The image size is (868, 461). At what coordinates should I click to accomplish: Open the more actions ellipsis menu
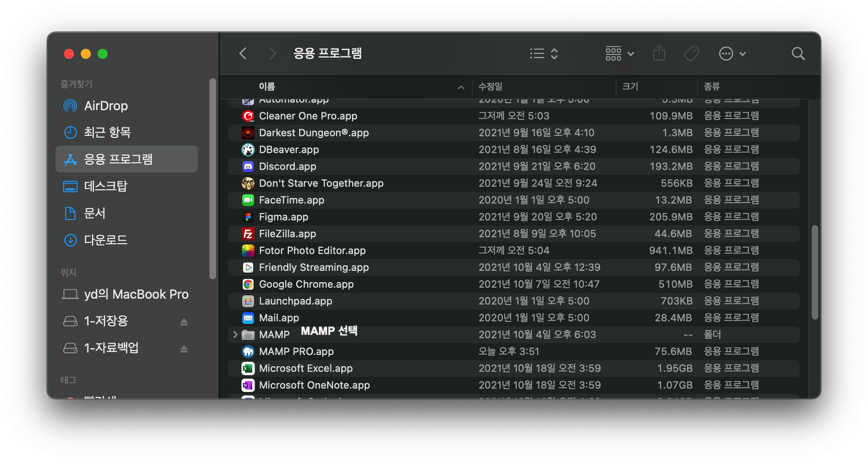(732, 54)
